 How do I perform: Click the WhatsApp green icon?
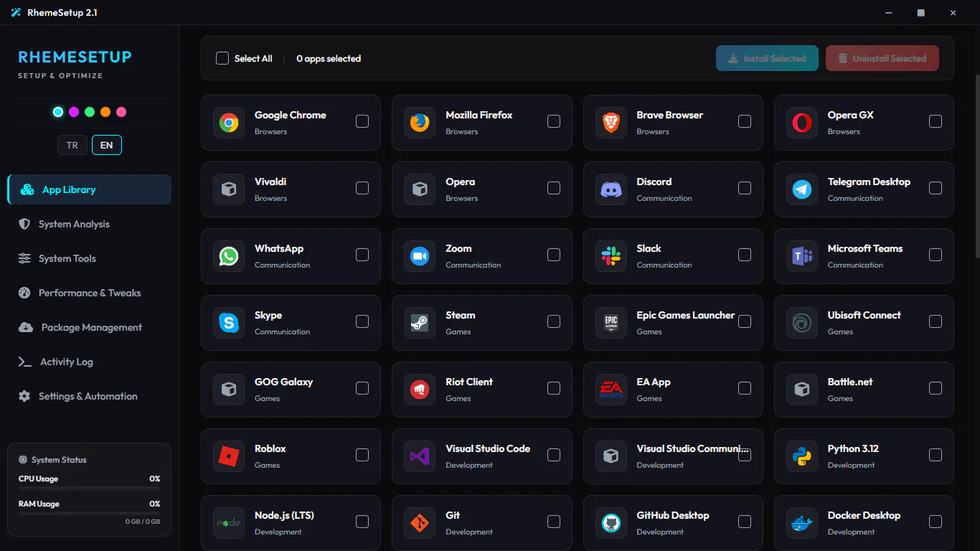click(x=229, y=256)
